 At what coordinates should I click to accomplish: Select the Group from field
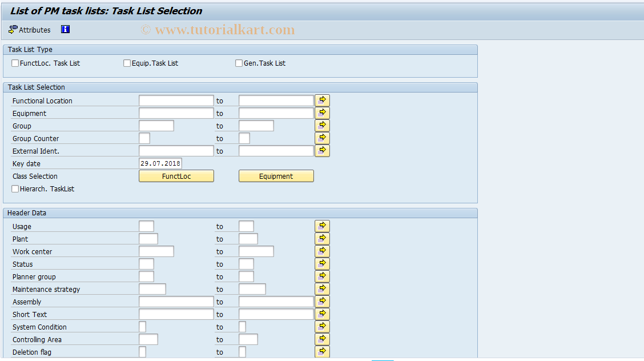click(156, 126)
